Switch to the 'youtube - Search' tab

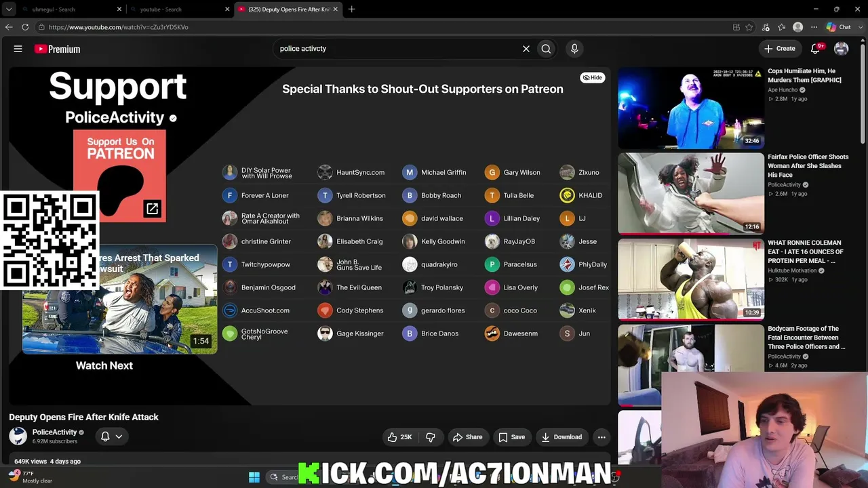[180, 9]
